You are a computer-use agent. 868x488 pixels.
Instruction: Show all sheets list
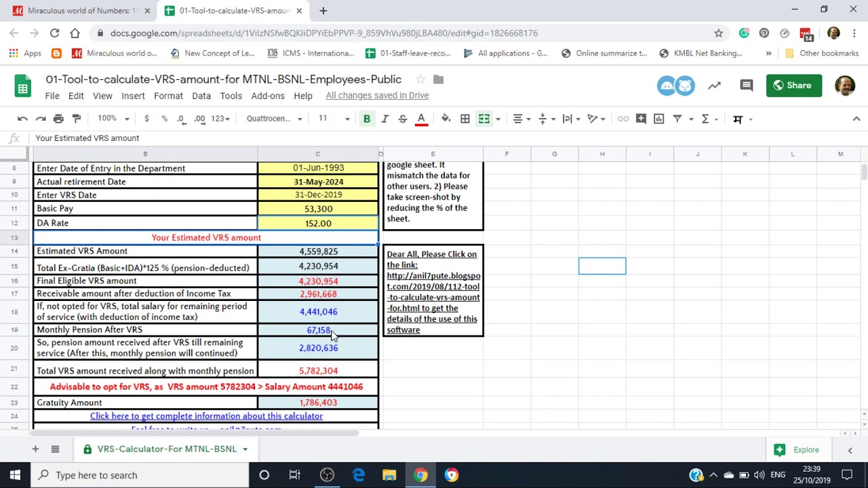pyautogui.click(x=55, y=449)
